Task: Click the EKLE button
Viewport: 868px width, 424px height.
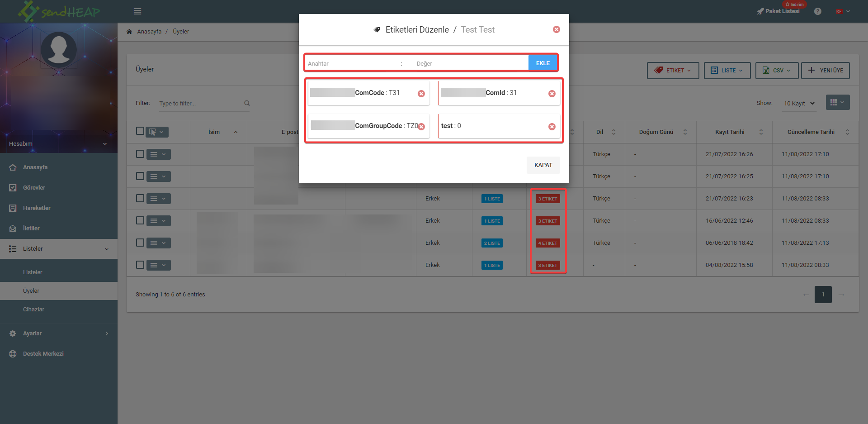Action: 542,63
